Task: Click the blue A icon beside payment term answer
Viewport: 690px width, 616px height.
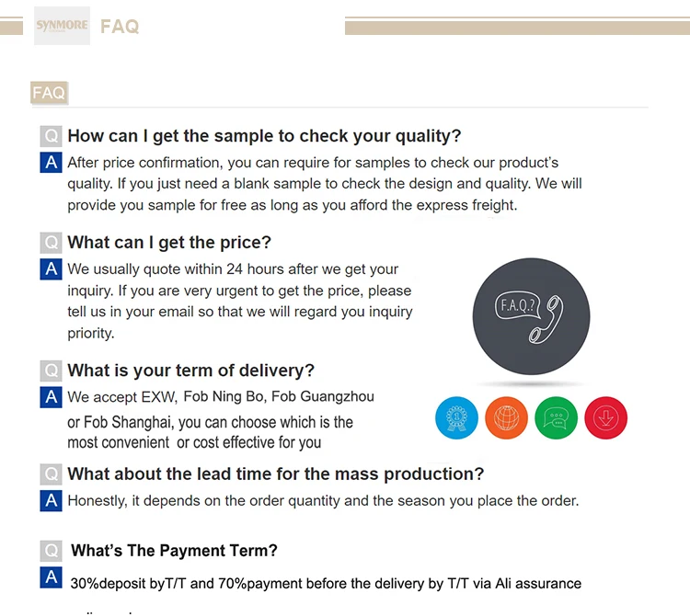Action: pos(52,578)
